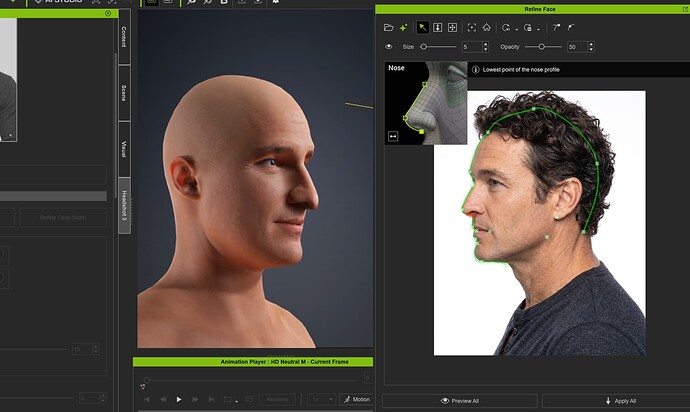Step to next frame in Animation Player

point(195,399)
